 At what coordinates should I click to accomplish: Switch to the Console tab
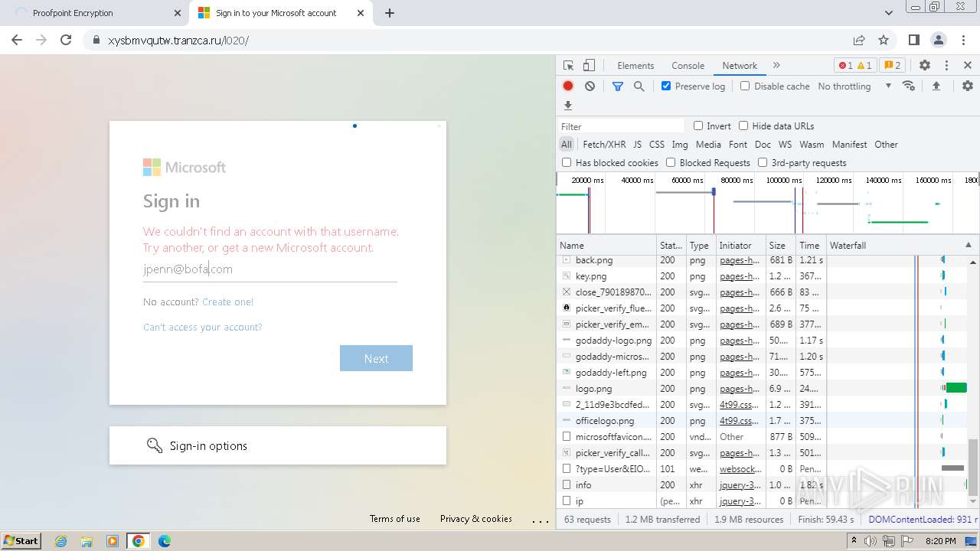point(688,66)
